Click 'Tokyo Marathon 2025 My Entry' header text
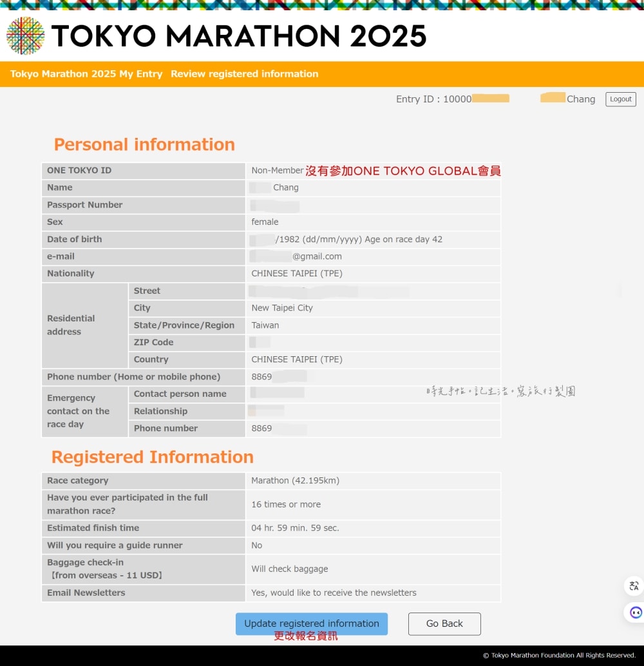 (86, 74)
